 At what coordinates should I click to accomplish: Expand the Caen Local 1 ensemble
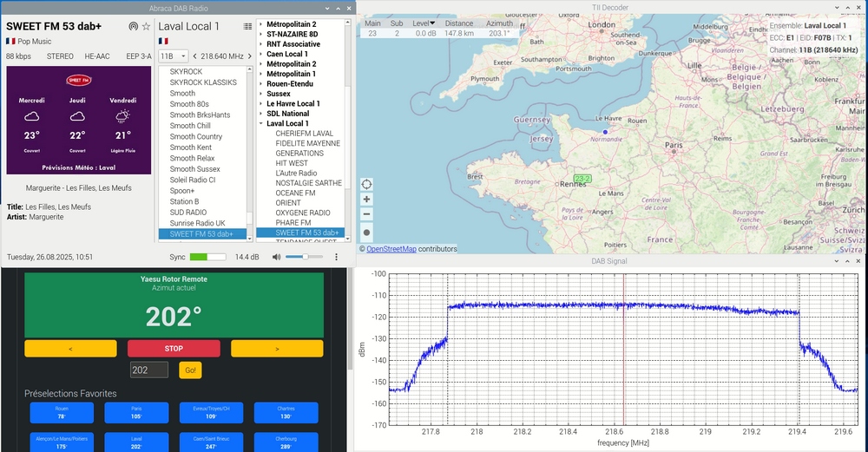260,54
